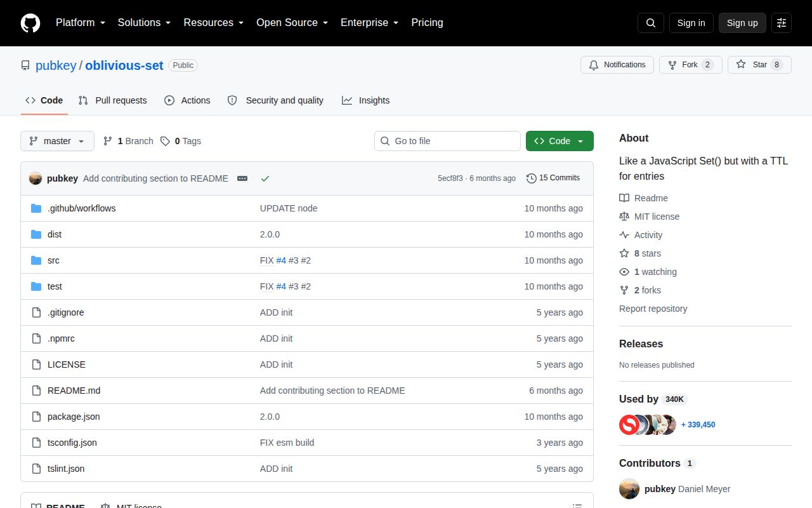This screenshot has width=812, height=508.
Task: Click the LICENSE file icon
Action: pyautogui.click(x=36, y=364)
